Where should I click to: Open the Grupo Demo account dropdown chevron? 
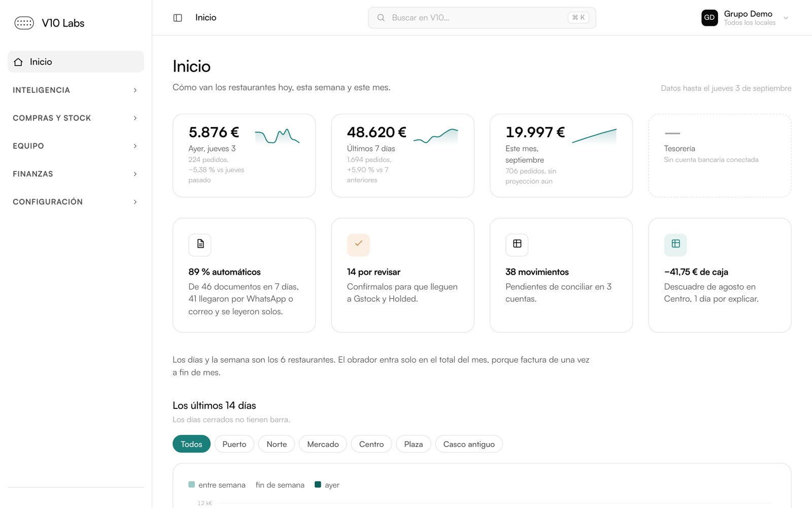786,18
